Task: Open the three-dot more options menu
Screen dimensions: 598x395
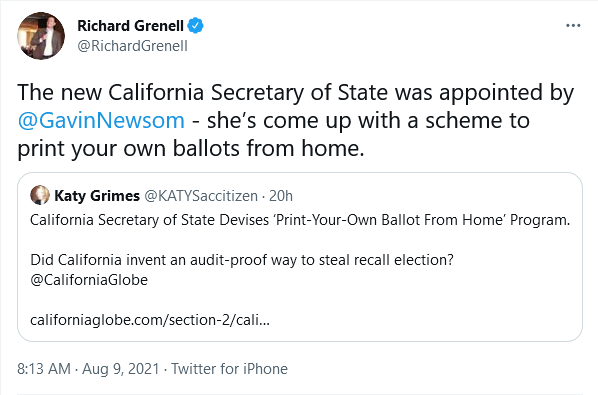Action: (x=573, y=26)
